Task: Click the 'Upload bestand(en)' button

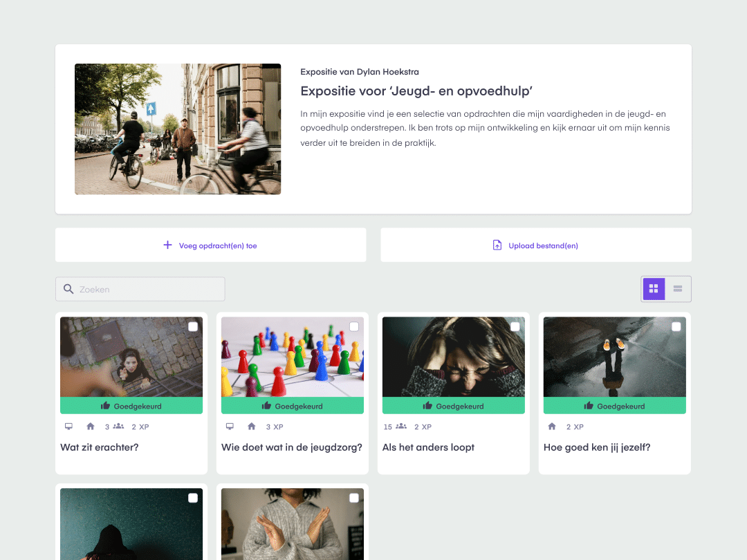Action: pyautogui.click(x=536, y=245)
